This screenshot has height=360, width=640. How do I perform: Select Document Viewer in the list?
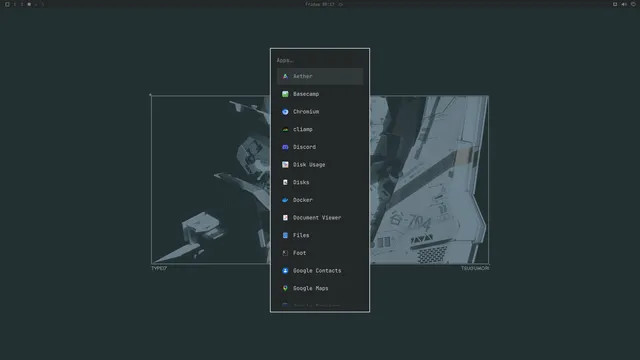(320, 218)
